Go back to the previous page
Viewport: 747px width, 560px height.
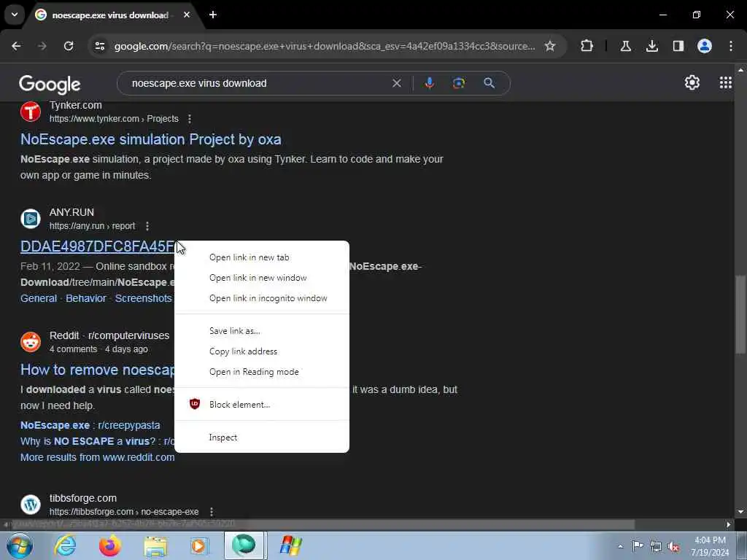pos(16,46)
